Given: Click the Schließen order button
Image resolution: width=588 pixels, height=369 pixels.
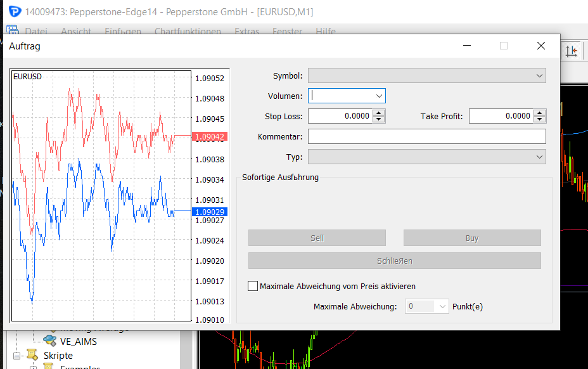Looking at the screenshot, I should [395, 261].
